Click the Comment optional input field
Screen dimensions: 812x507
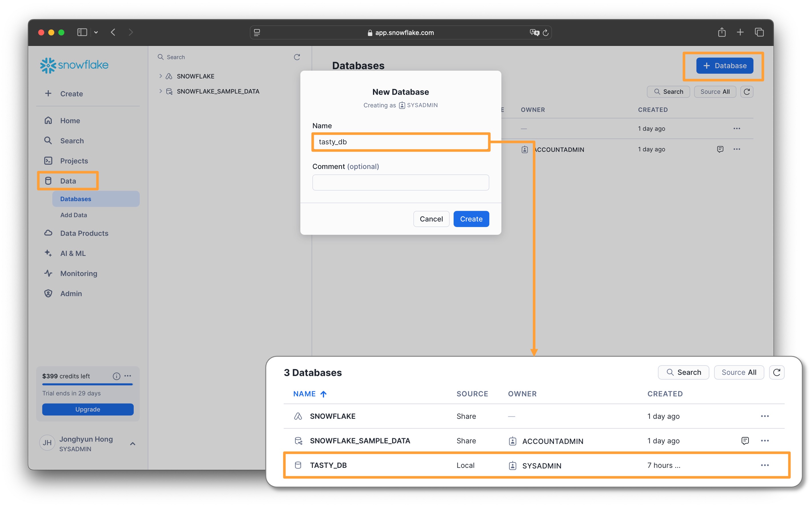point(400,183)
